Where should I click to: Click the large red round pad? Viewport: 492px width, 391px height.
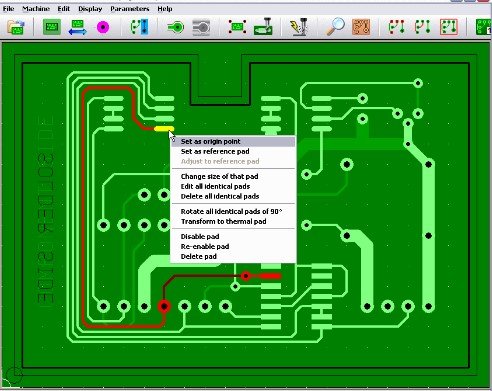point(164,306)
